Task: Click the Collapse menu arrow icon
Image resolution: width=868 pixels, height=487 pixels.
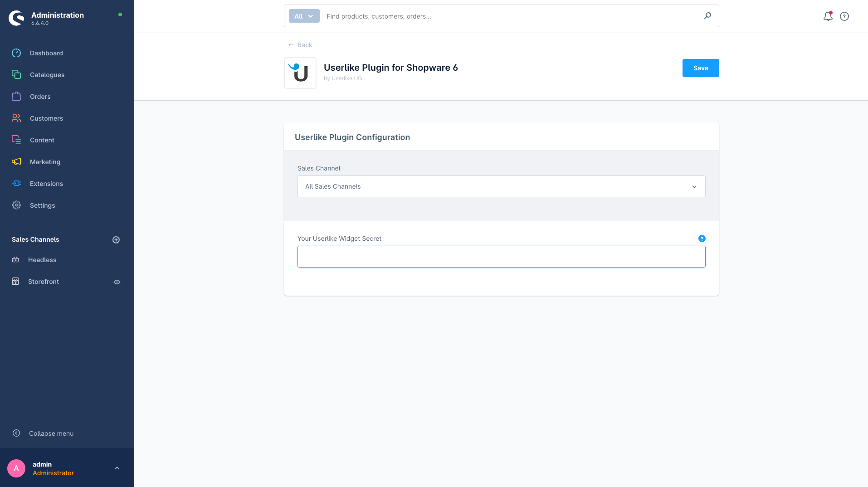Action: pos(16,433)
